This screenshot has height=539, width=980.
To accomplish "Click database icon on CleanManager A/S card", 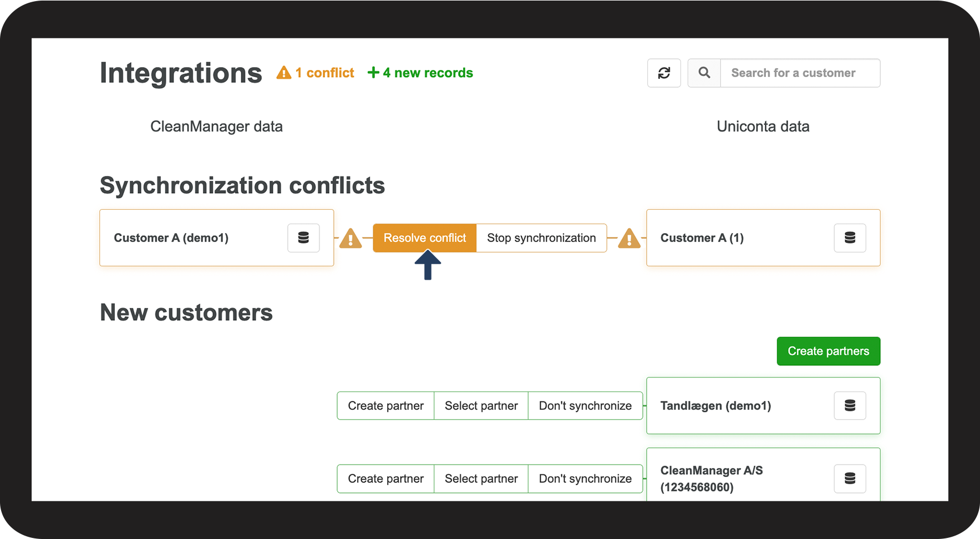I will click(x=850, y=478).
